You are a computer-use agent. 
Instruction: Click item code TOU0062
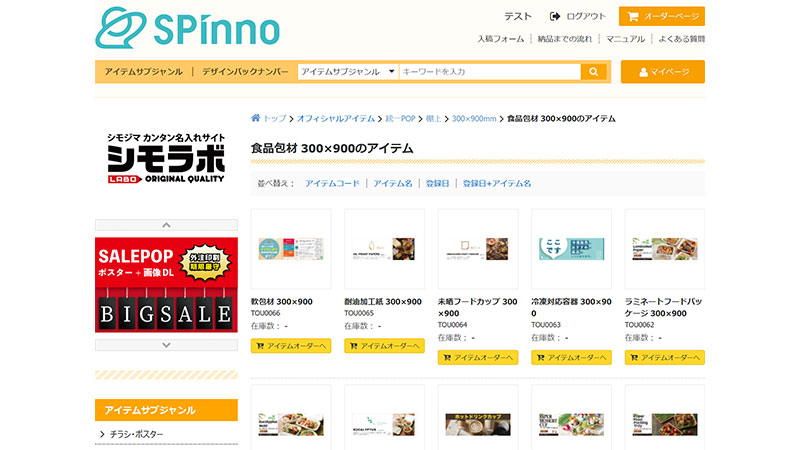640,324
